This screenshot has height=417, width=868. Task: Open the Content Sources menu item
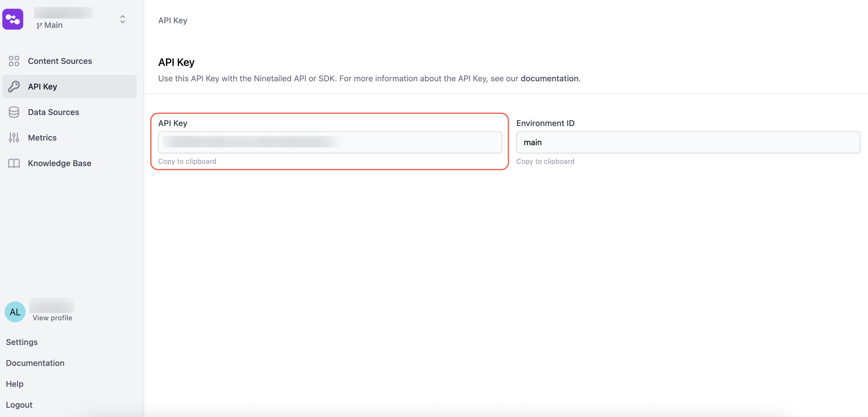point(60,61)
